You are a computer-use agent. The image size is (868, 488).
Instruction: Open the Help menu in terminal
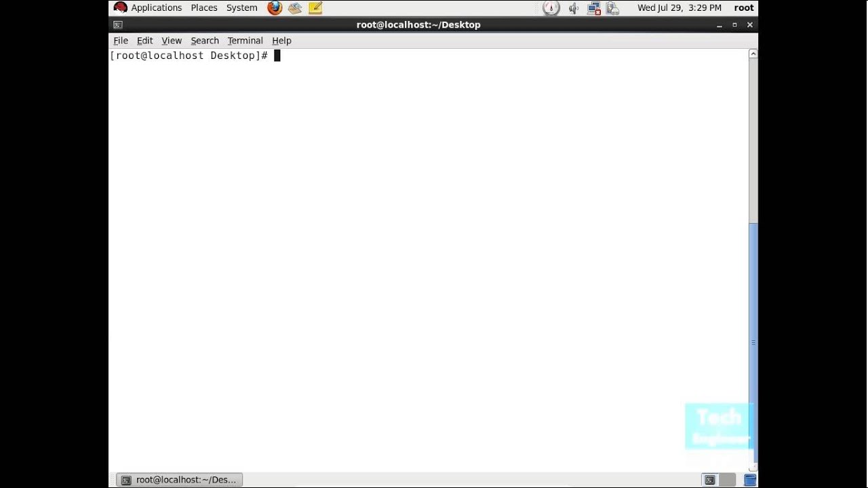click(281, 41)
